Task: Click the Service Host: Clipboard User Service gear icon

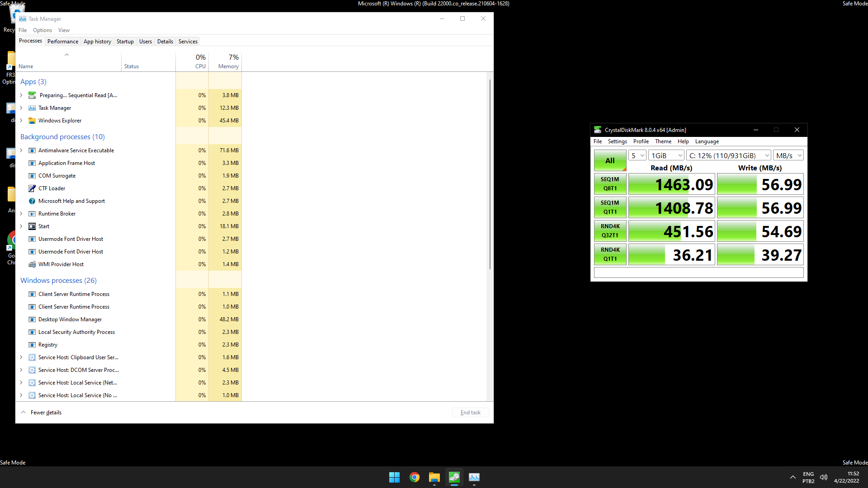Action: [x=32, y=357]
